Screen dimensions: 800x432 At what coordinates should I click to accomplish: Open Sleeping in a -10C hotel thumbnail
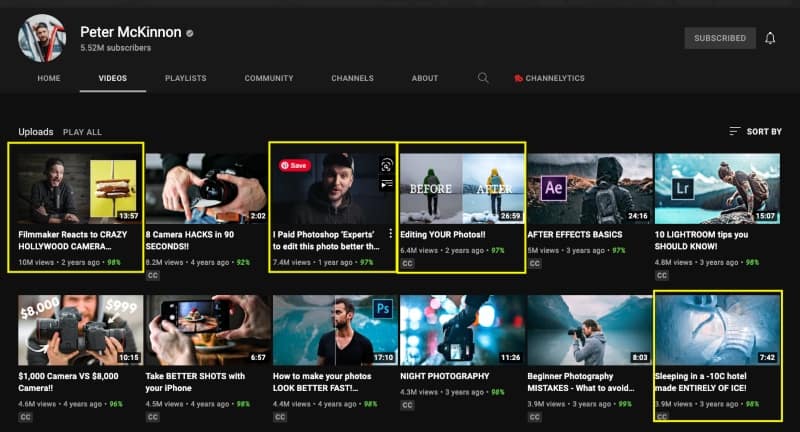(x=717, y=329)
